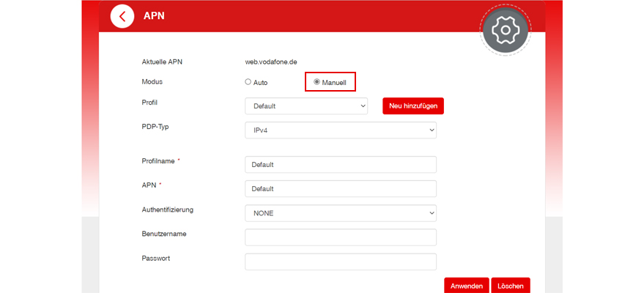The width and height of the screenshot is (644, 293).
Task: Open the PDP-Typ dropdown showing IPv4
Action: [341, 130]
